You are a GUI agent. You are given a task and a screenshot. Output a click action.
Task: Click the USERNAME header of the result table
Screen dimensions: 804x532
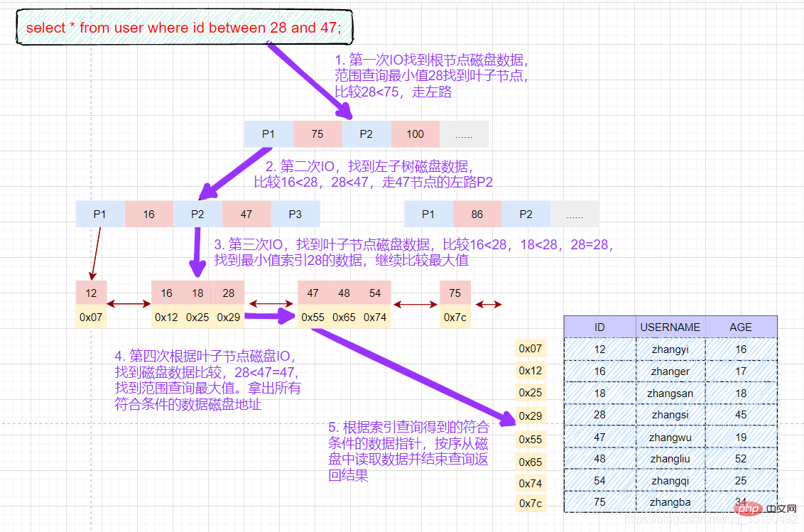click(669, 327)
